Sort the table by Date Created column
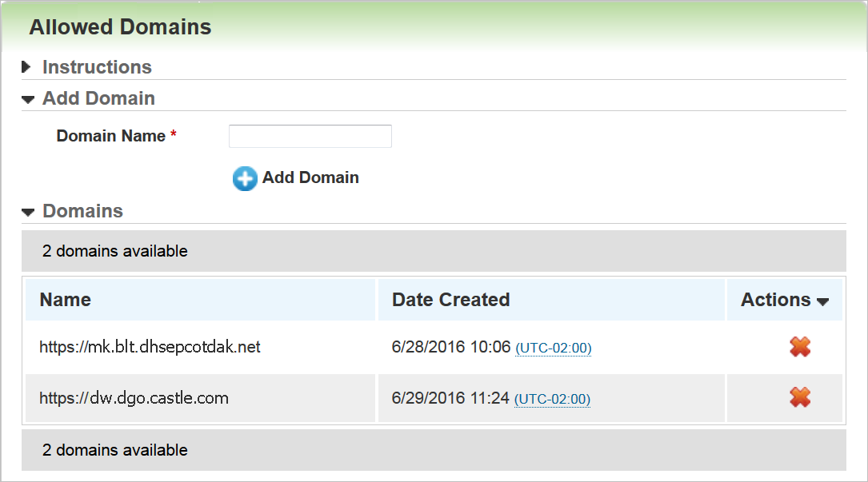This screenshot has width=868, height=482. [x=450, y=300]
